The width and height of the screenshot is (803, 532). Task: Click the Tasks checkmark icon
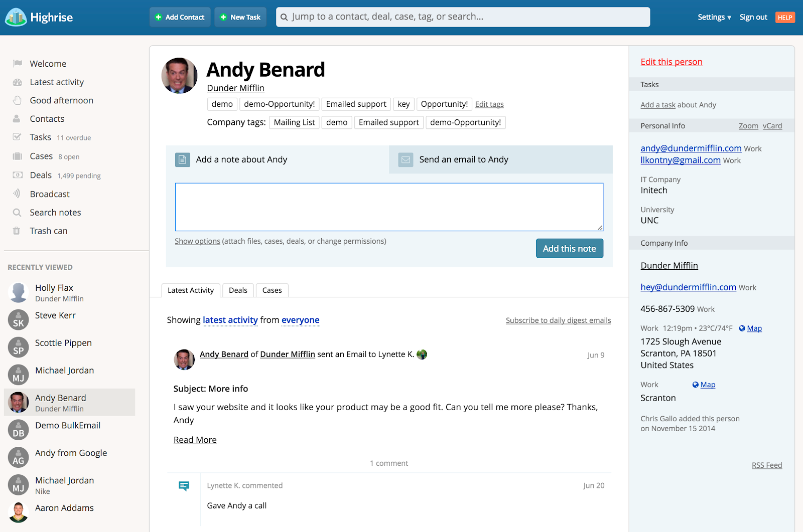(x=17, y=137)
